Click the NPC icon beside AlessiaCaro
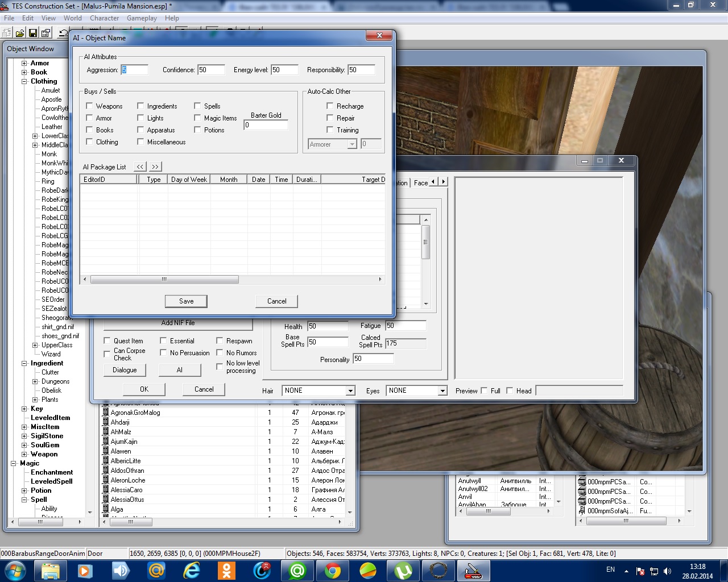Viewport: 728px width, 582px height. (105, 490)
